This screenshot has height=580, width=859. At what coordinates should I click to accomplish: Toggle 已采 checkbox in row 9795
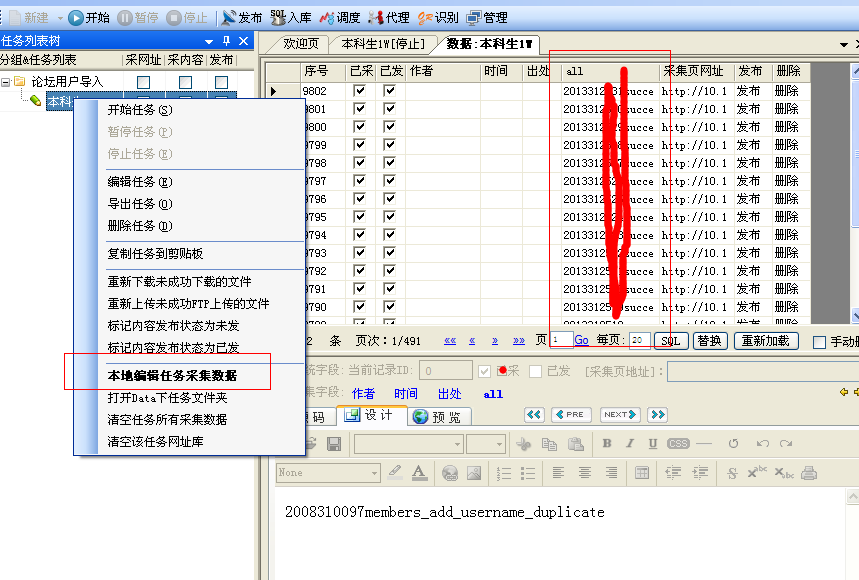pyautogui.click(x=359, y=216)
